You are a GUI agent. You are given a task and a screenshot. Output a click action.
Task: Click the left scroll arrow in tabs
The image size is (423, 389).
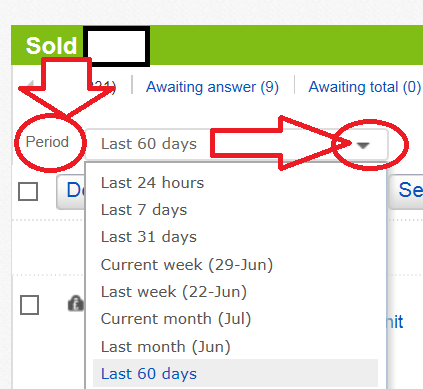[31, 84]
